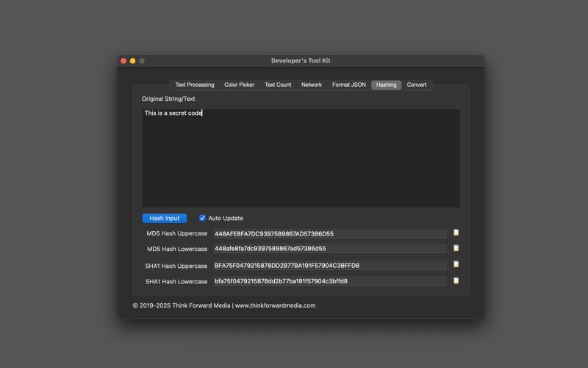Click the SHA1 Hash Uppercase label
This screenshot has width=588, height=368.
pos(176,266)
